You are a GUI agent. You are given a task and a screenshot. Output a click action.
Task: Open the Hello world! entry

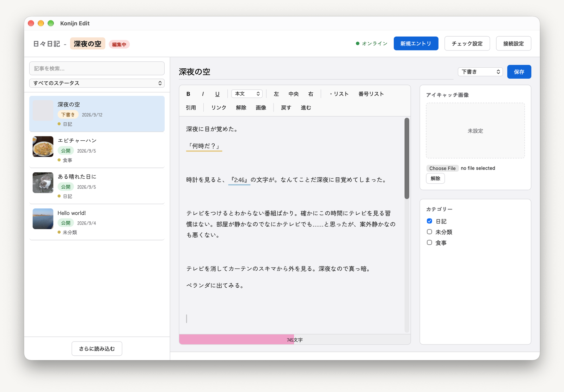[x=97, y=222]
